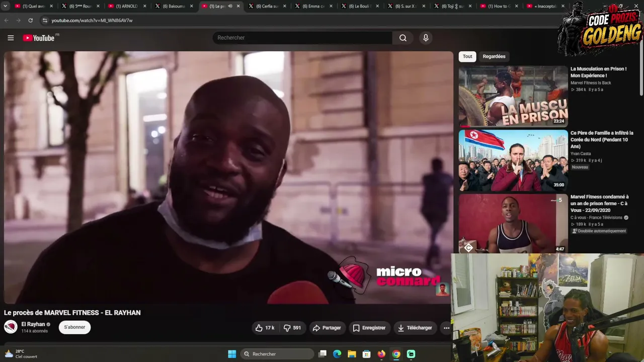Image resolution: width=644 pixels, height=362 pixels.
Task: Dislike the video showing 591 dislikes
Action: pos(292,328)
